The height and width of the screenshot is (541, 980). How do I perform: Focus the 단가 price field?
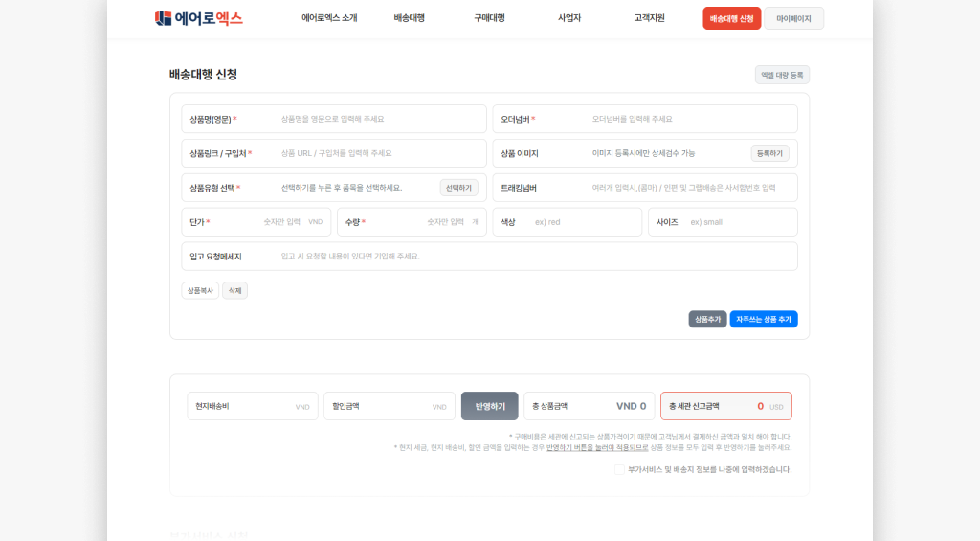click(256, 222)
